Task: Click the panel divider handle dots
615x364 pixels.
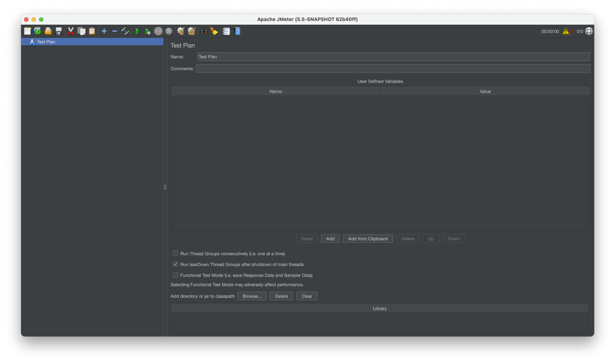Action: click(x=165, y=187)
